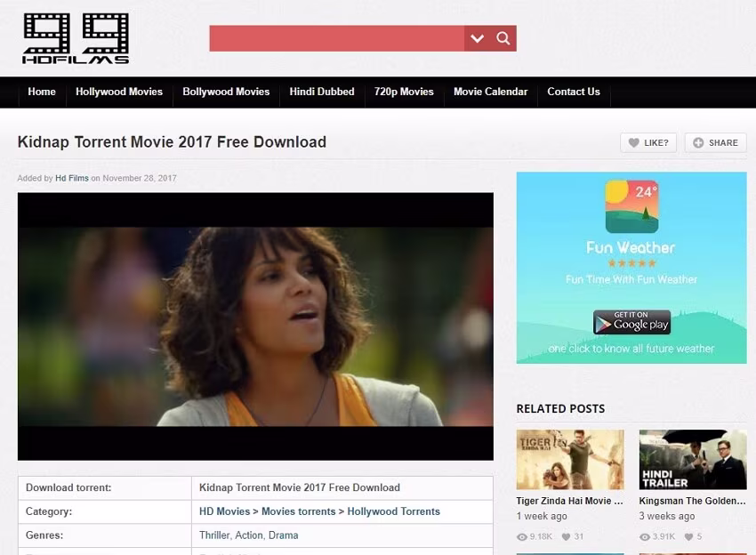Open Kingsman The Golden title link
This screenshot has width=756, height=555.
(692, 501)
